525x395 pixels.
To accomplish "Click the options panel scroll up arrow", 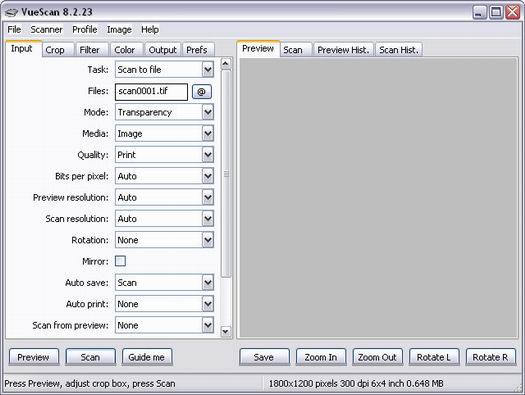I will 226,63.
